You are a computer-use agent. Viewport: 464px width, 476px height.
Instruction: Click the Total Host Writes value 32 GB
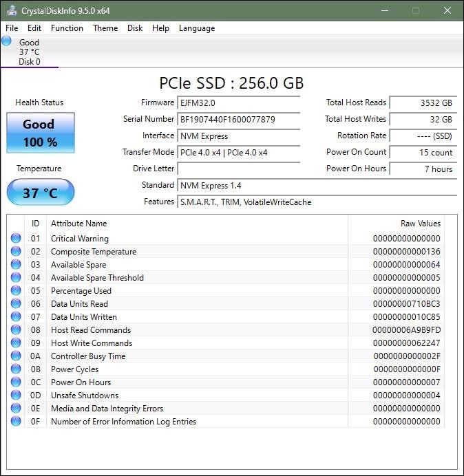click(423, 119)
